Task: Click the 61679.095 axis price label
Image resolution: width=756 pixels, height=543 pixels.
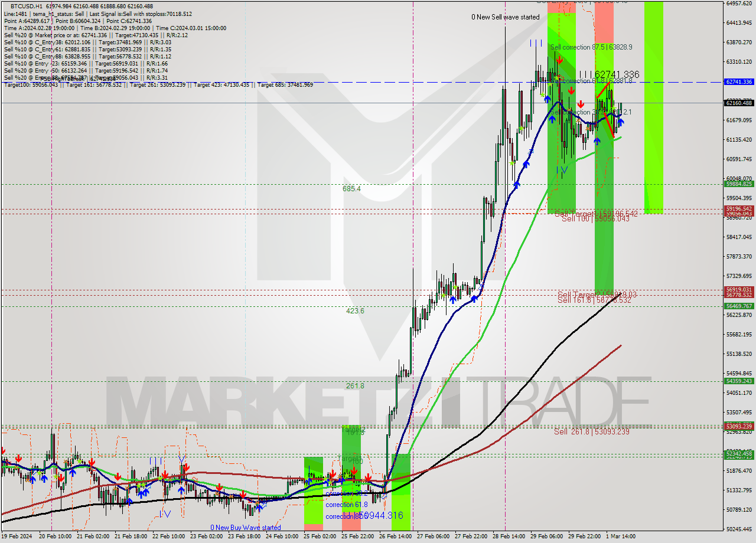Action: tap(739, 120)
